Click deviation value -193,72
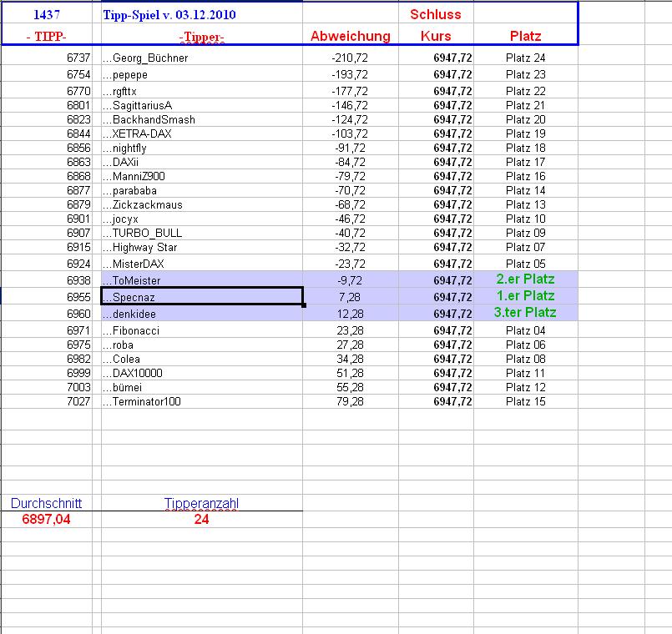Viewport: 672px width, 634px height. (x=350, y=74)
